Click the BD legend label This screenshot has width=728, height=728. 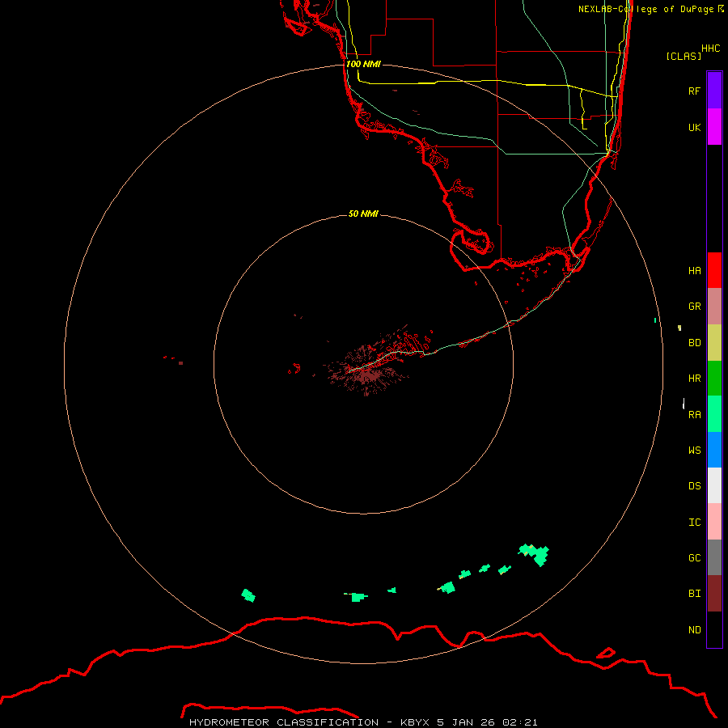[694, 343]
